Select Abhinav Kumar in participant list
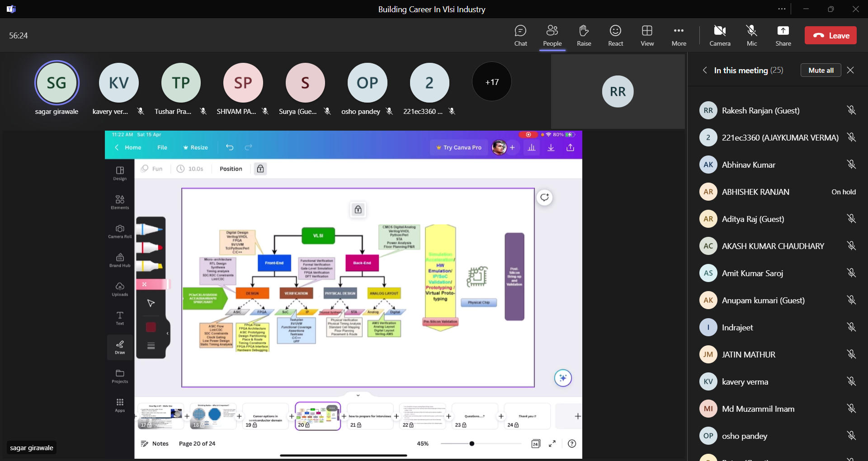Image resolution: width=868 pixels, height=461 pixels. (748, 165)
